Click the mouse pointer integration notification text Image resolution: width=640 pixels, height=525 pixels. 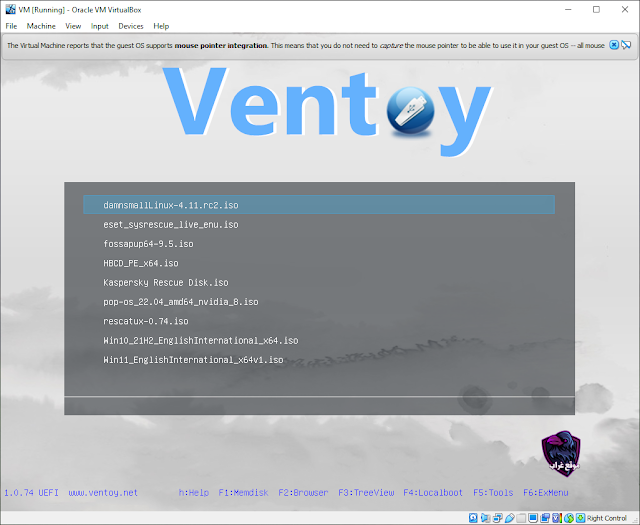(x=306, y=45)
